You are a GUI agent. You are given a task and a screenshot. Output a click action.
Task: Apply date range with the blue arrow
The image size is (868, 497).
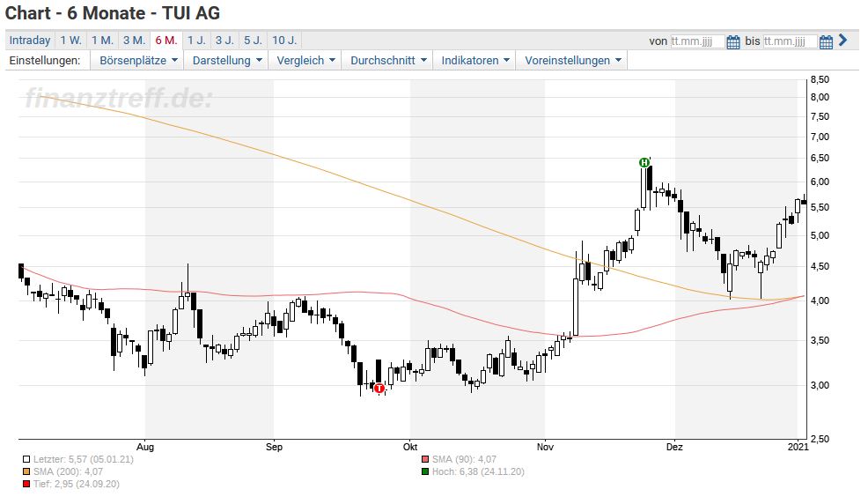843,40
